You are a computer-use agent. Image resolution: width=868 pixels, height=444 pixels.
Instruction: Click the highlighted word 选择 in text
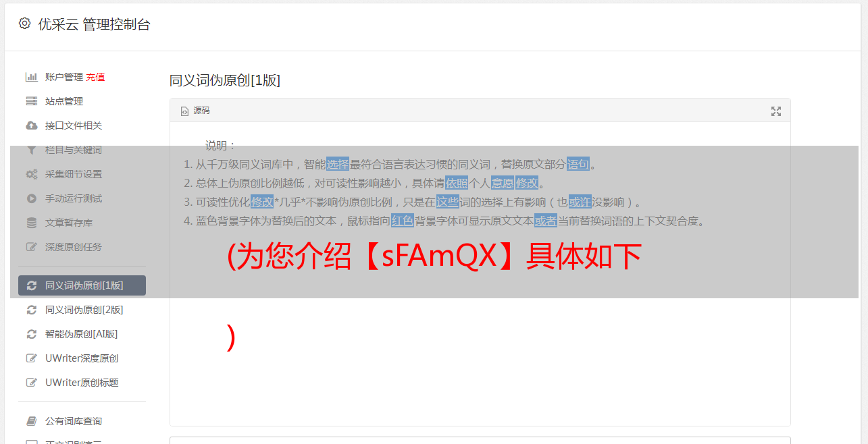click(x=338, y=164)
